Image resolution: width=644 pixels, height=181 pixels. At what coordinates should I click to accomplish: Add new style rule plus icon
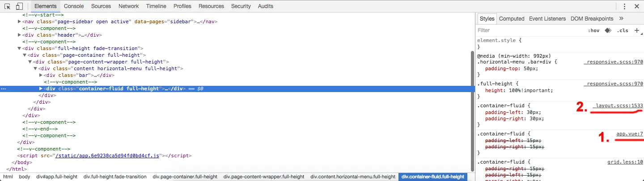[637, 30]
